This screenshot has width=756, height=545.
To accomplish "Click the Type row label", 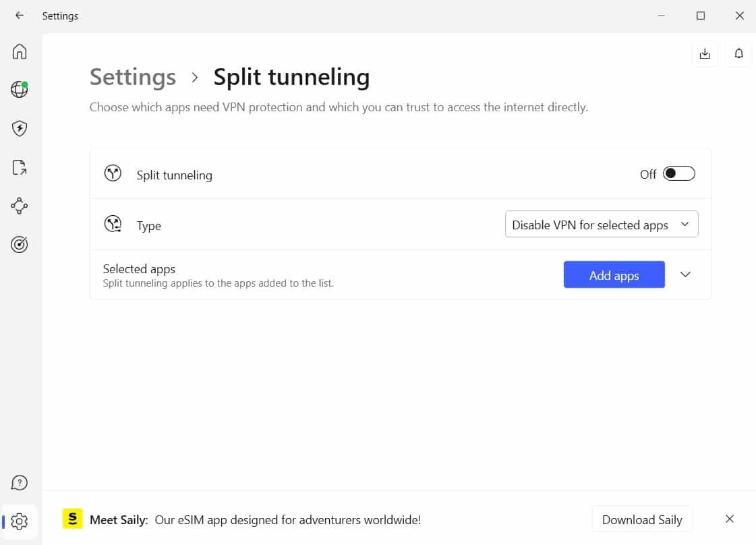I will pyautogui.click(x=148, y=226).
